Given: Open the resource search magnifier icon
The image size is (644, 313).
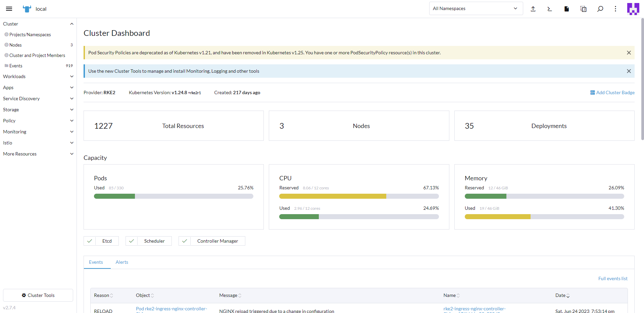Looking at the screenshot, I should coord(600,9).
